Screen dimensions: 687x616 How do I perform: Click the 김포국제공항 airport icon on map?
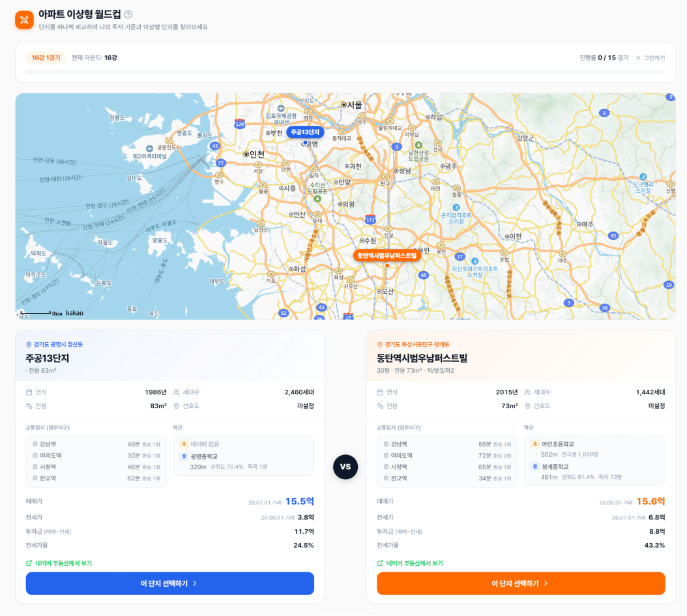point(281,108)
